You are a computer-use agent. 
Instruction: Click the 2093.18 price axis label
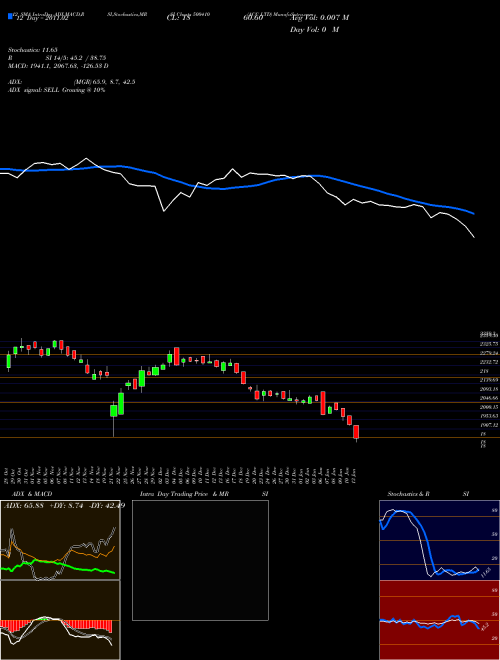489,389
